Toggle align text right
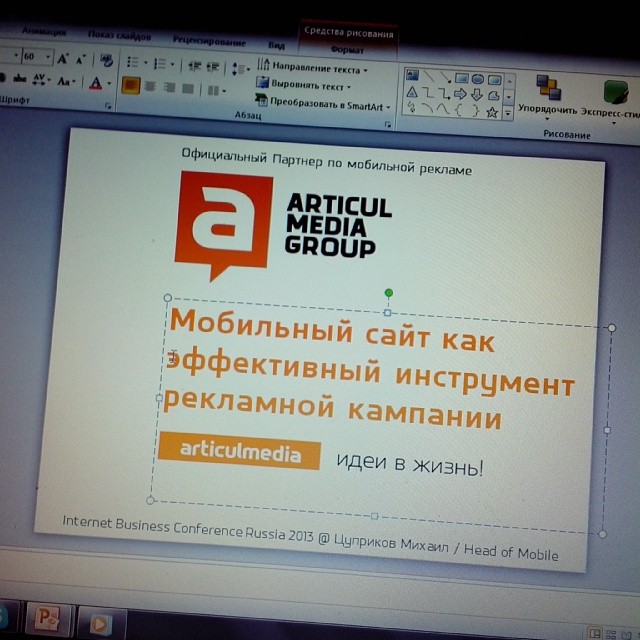The width and height of the screenshot is (640, 640). click(x=169, y=87)
